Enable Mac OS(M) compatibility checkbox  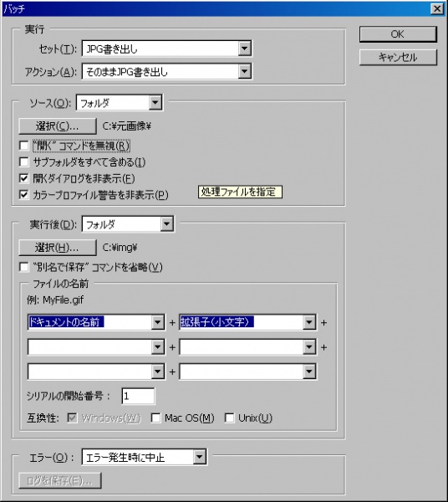pos(155,417)
